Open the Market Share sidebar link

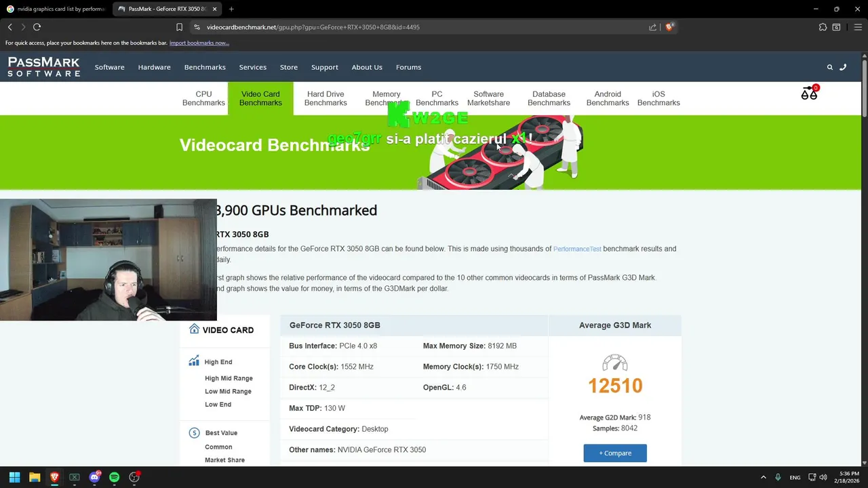click(x=224, y=460)
